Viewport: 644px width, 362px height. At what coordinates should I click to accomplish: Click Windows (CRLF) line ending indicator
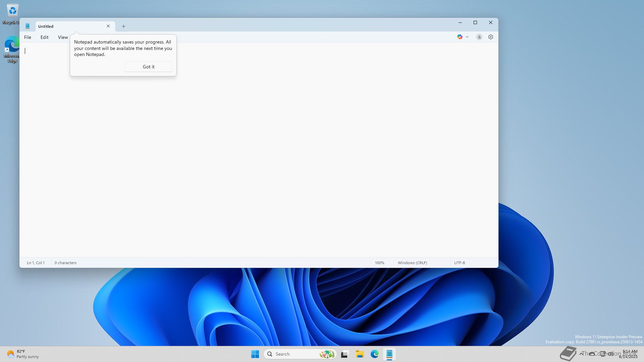(412, 263)
